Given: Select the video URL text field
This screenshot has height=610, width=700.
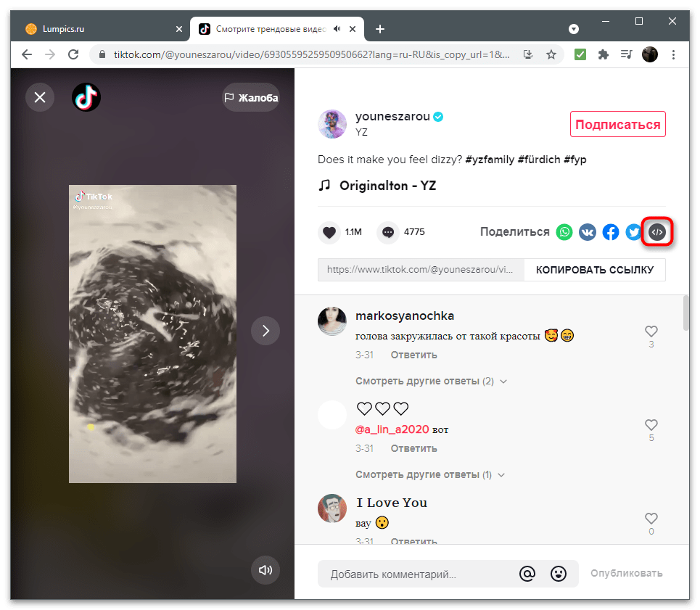Looking at the screenshot, I should 421,270.
